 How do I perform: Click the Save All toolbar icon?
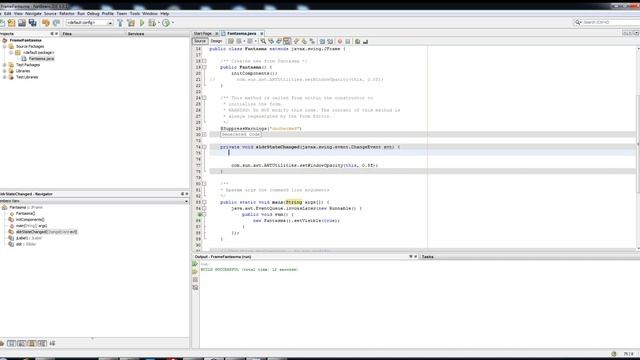click(32, 23)
